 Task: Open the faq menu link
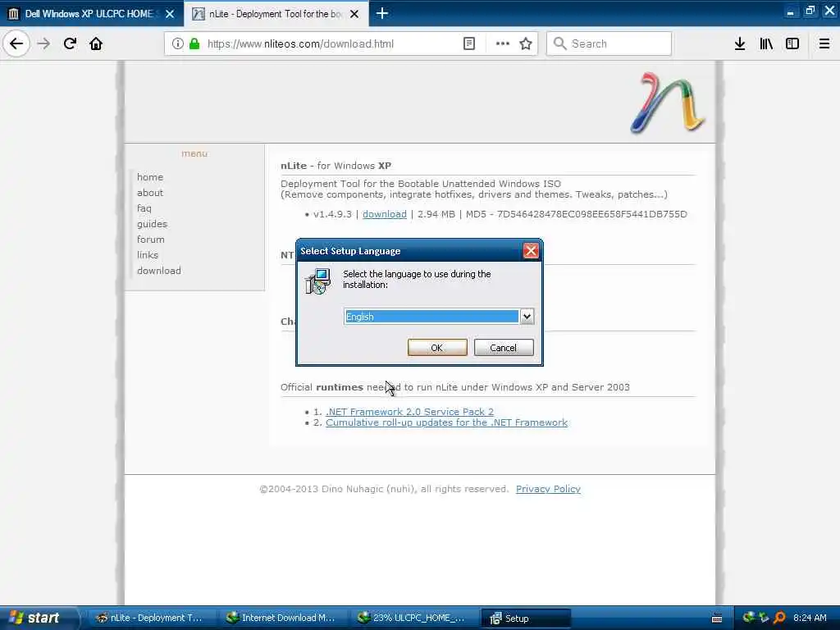[x=144, y=208]
